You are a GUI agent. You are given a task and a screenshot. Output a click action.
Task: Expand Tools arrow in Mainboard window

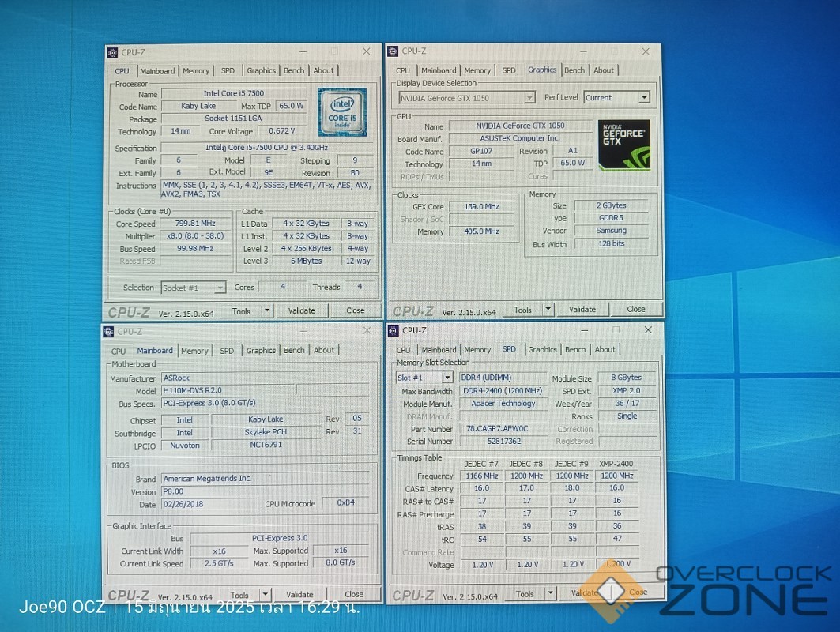(x=266, y=595)
